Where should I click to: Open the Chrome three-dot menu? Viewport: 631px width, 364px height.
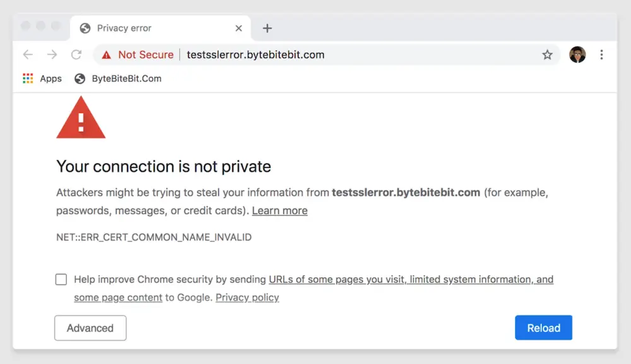coord(601,55)
